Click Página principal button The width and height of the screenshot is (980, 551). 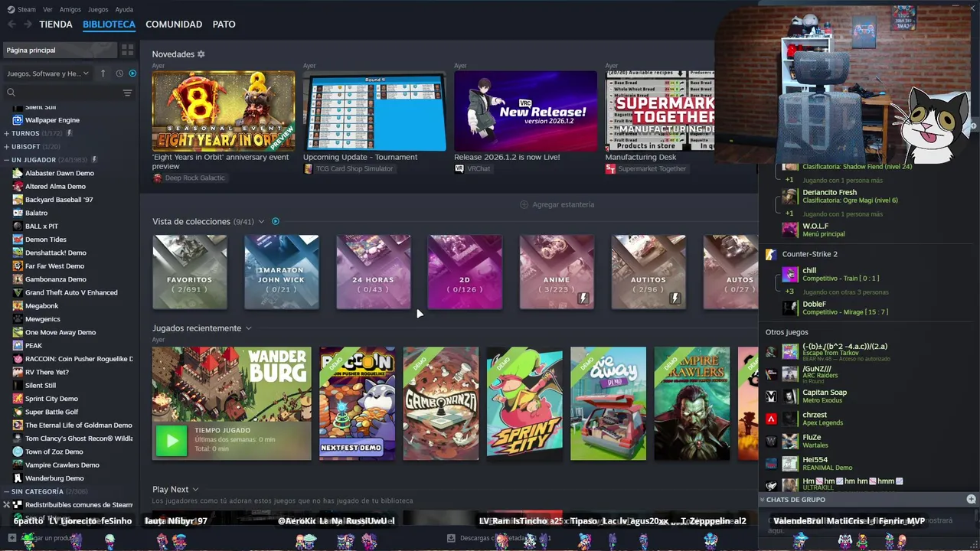60,50
